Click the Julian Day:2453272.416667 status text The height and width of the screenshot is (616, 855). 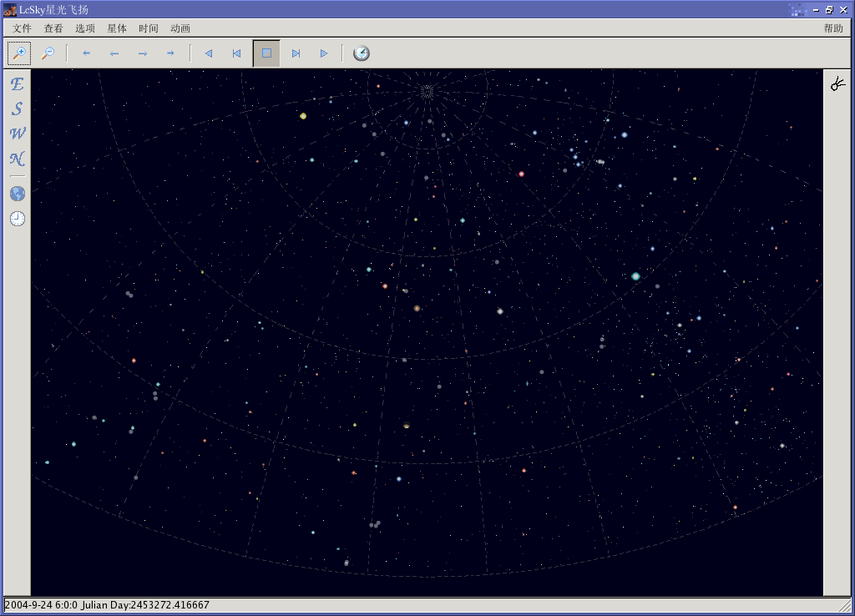pyautogui.click(x=145, y=605)
